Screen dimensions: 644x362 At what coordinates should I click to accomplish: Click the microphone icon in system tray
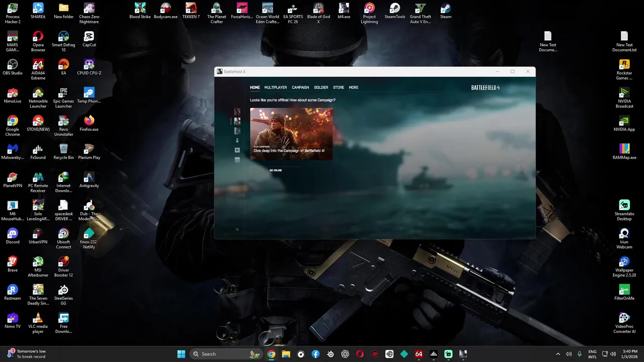click(x=580, y=354)
